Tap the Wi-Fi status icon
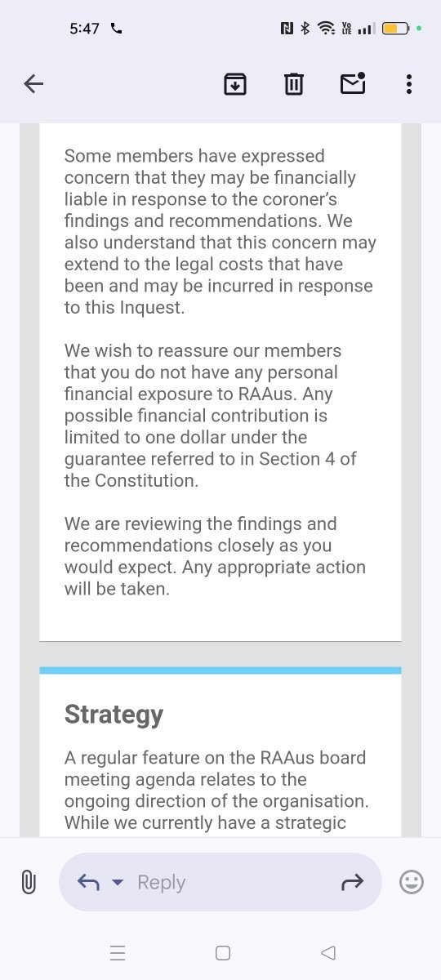This screenshot has height=980, width=441. [327, 29]
